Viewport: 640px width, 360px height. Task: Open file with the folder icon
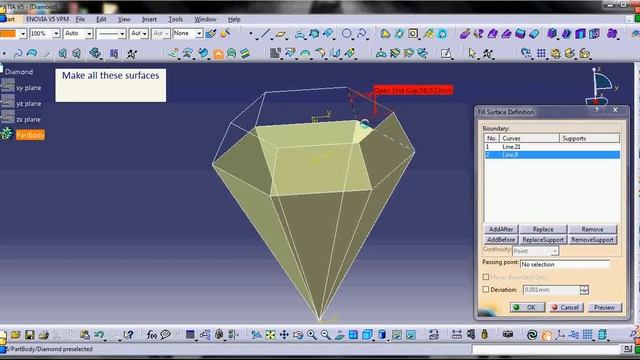(16, 335)
